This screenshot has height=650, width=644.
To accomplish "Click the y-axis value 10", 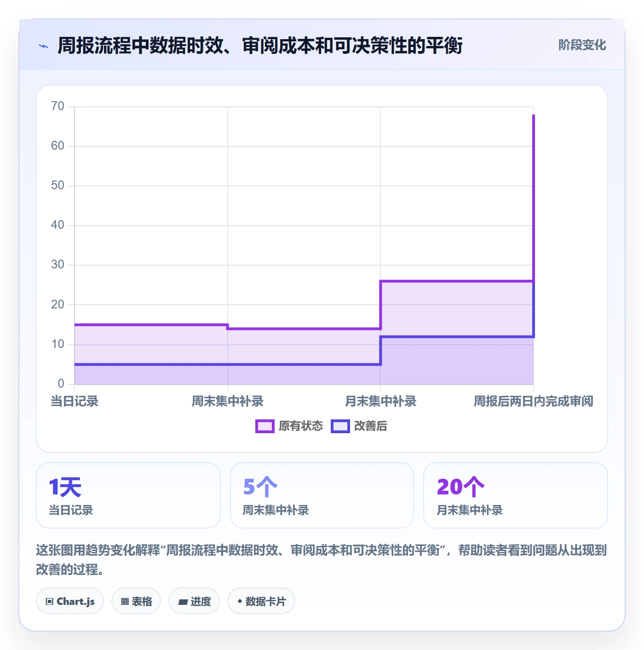I will (57, 344).
